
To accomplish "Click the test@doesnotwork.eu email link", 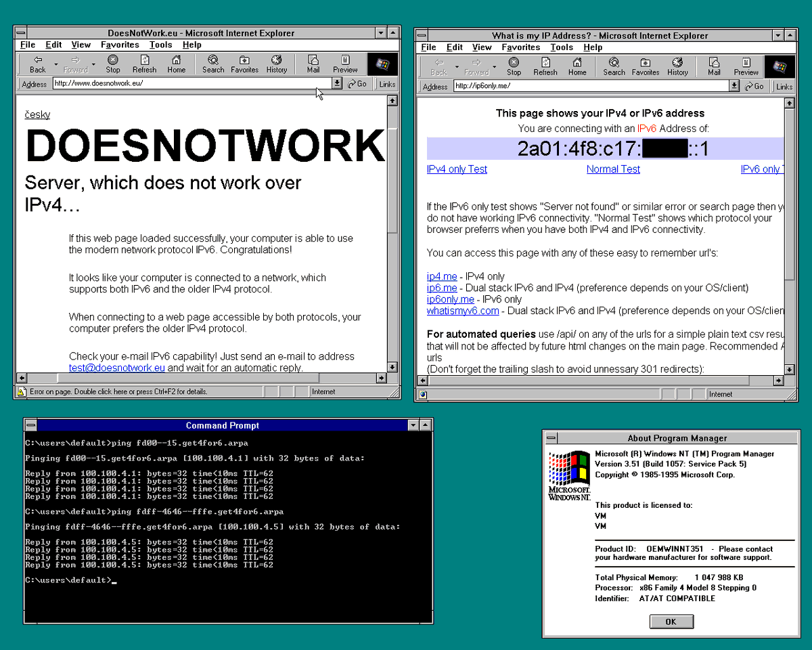I will tap(116, 368).
